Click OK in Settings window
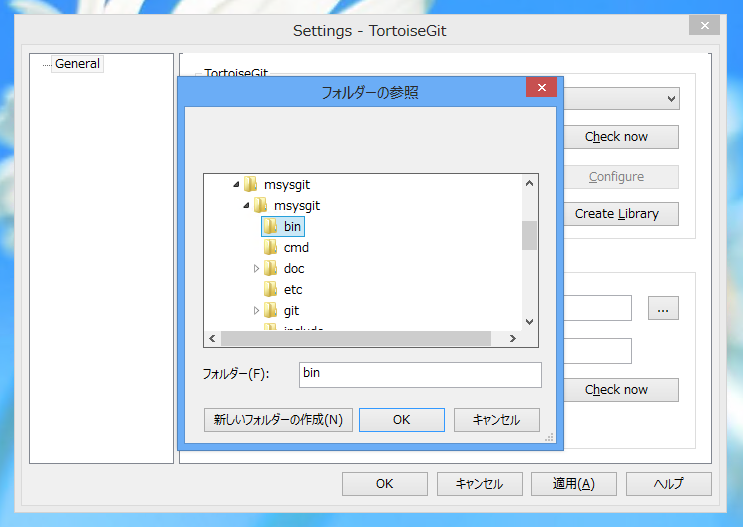The width and height of the screenshot is (743, 527). (384, 484)
